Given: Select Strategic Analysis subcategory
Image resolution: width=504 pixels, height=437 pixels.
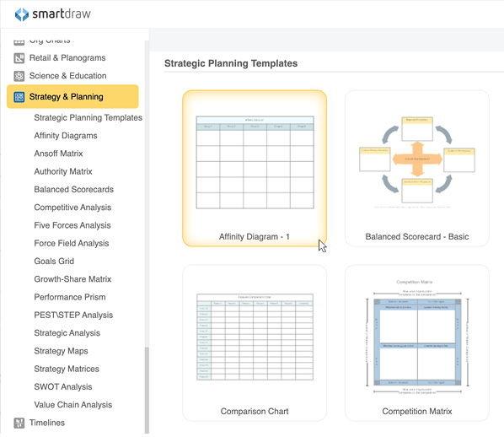Looking at the screenshot, I should [x=67, y=333].
